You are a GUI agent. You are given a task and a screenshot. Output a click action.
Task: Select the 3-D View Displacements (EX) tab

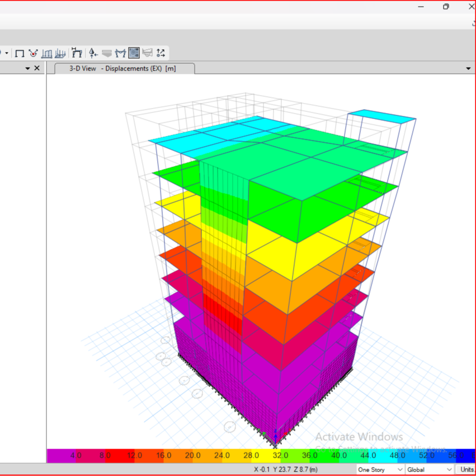pos(124,68)
